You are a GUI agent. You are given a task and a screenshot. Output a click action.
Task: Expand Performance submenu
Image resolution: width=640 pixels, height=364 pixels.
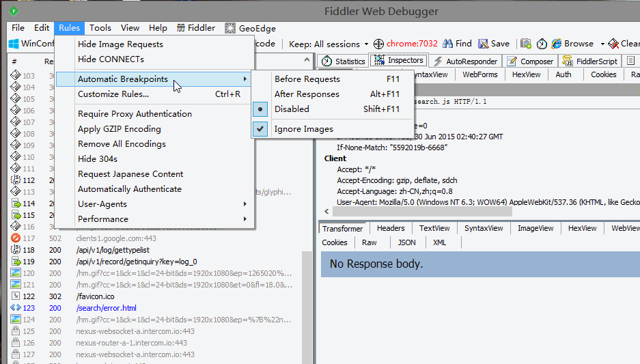154,219
